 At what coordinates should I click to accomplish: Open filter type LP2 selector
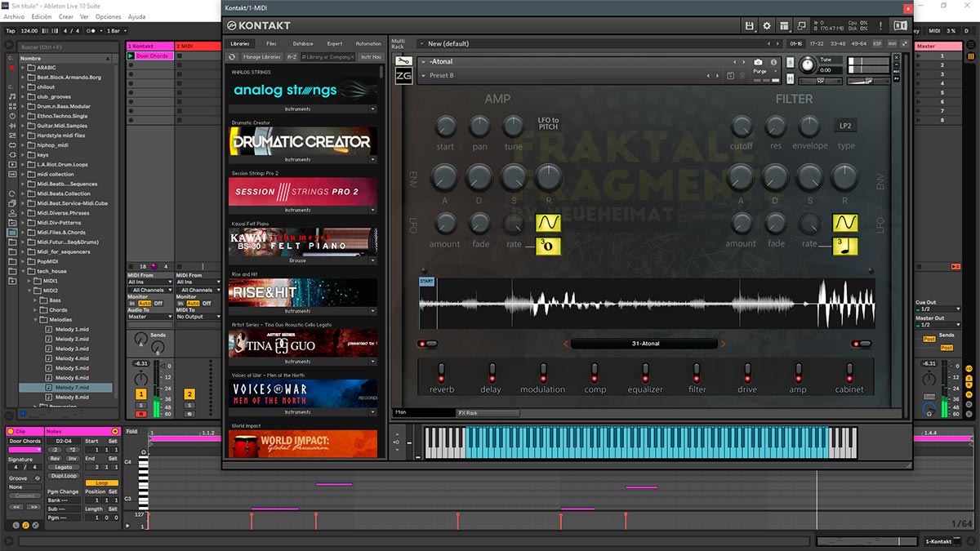pyautogui.click(x=846, y=126)
